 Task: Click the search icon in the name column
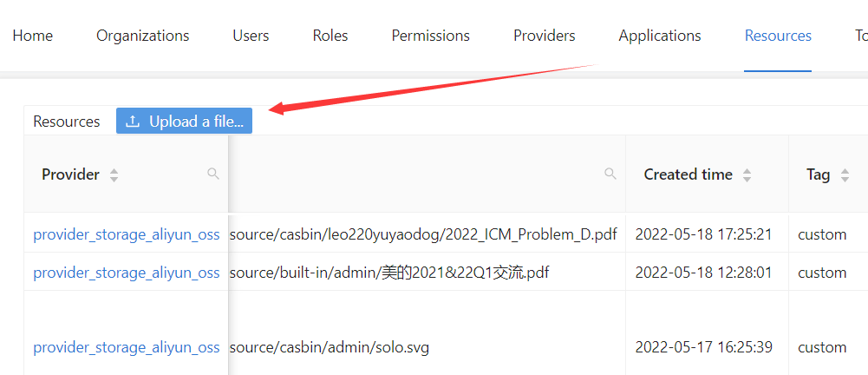click(610, 174)
